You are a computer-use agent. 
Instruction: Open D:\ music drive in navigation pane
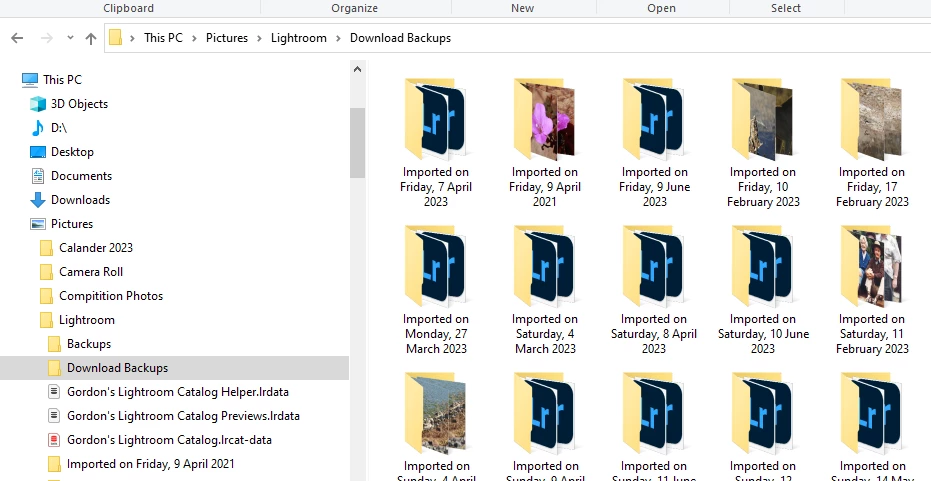59,128
